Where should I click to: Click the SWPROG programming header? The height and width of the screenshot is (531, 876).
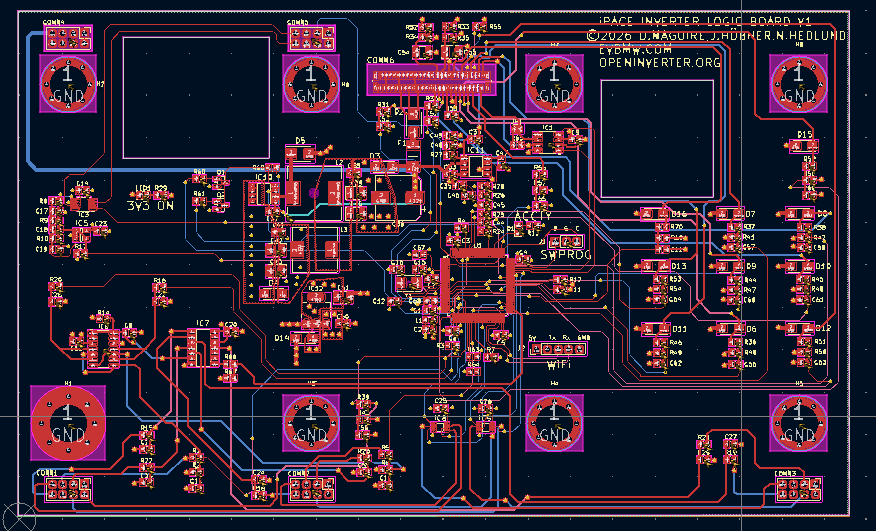(x=566, y=241)
